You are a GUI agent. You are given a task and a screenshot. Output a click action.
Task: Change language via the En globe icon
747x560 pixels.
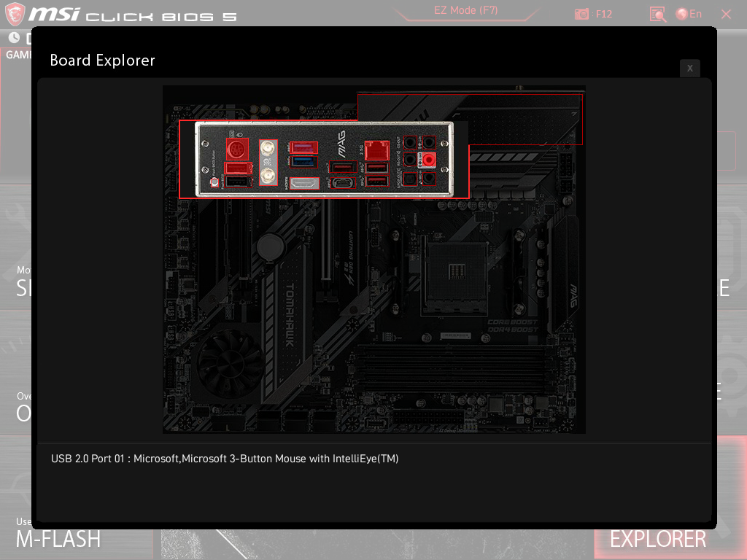(689, 14)
